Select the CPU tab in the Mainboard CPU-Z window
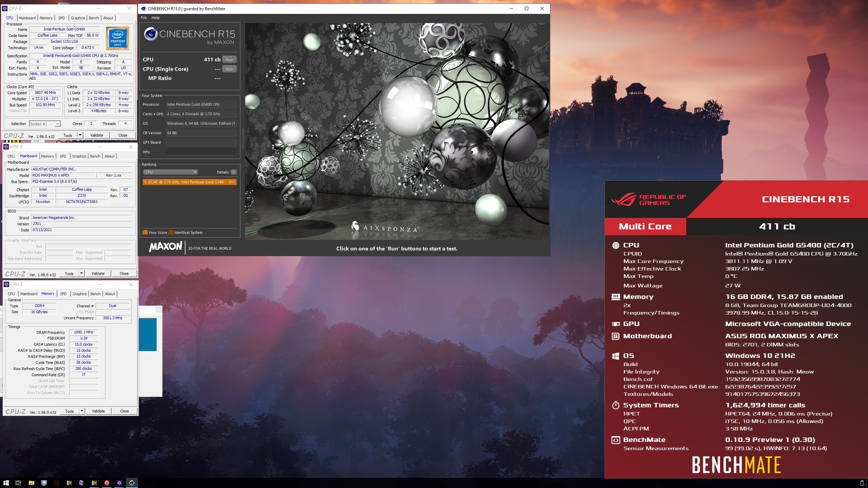Screen dimensions: 868x488 coord(11,156)
